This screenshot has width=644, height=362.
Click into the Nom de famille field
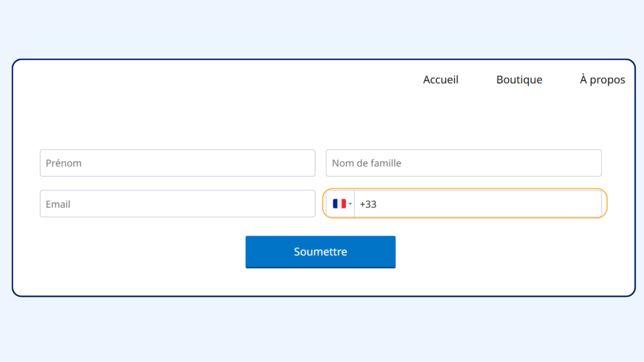464,163
